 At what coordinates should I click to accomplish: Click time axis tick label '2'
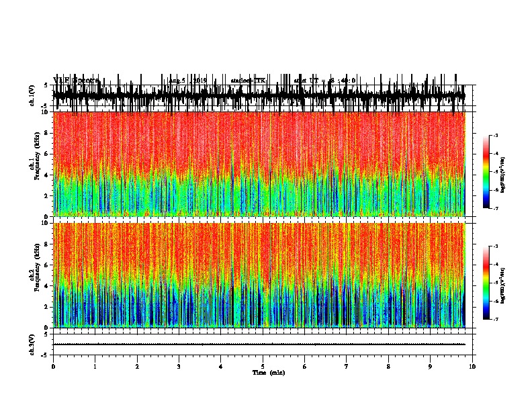(137, 367)
